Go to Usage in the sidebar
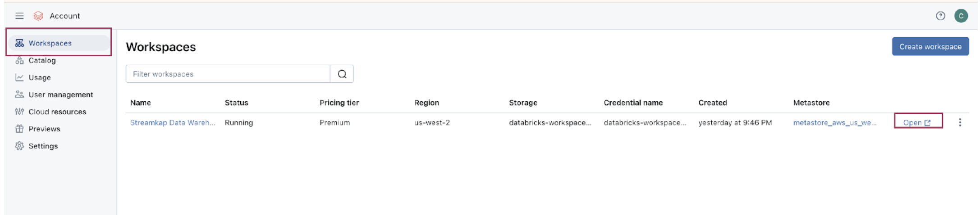The width and height of the screenshot is (980, 215). click(x=39, y=77)
